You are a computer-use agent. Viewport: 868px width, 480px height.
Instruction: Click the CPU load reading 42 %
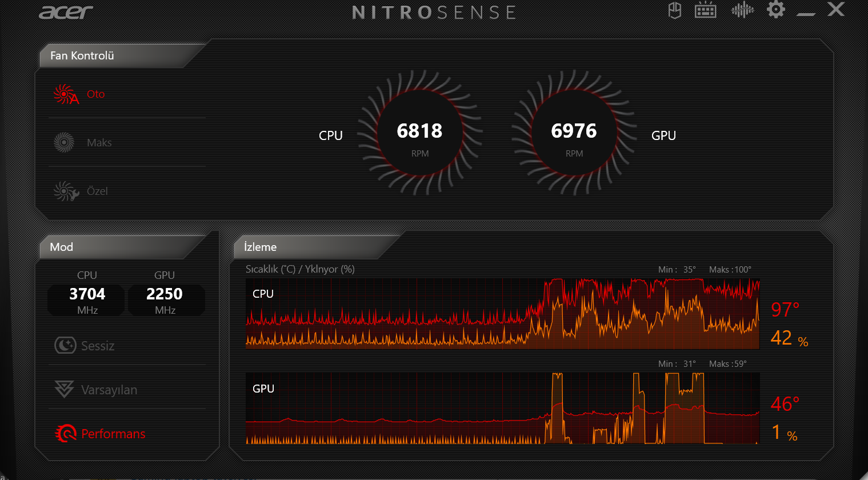[x=789, y=338]
